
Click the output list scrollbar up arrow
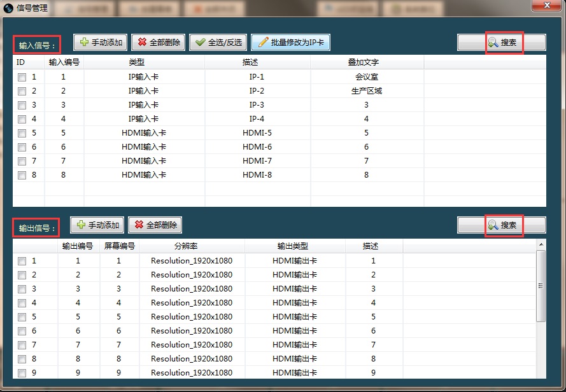point(541,244)
